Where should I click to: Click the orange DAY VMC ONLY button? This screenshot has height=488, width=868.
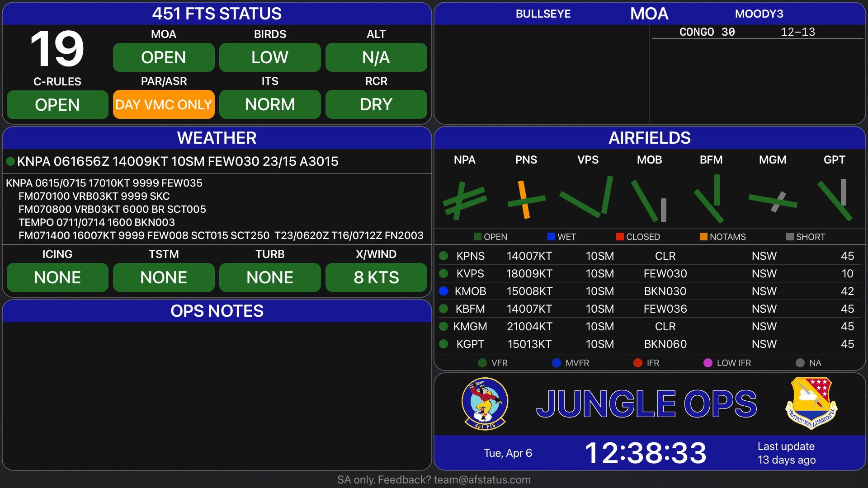(x=164, y=104)
